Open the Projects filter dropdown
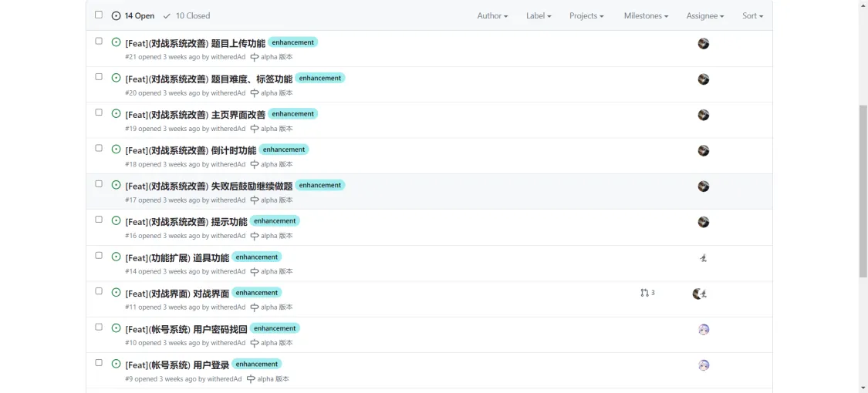The image size is (868, 393). pos(587,16)
